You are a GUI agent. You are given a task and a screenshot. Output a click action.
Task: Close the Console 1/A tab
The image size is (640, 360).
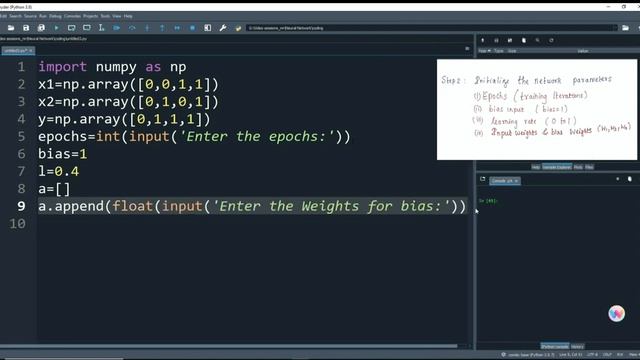pyautogui.click(x=516, y=181)
